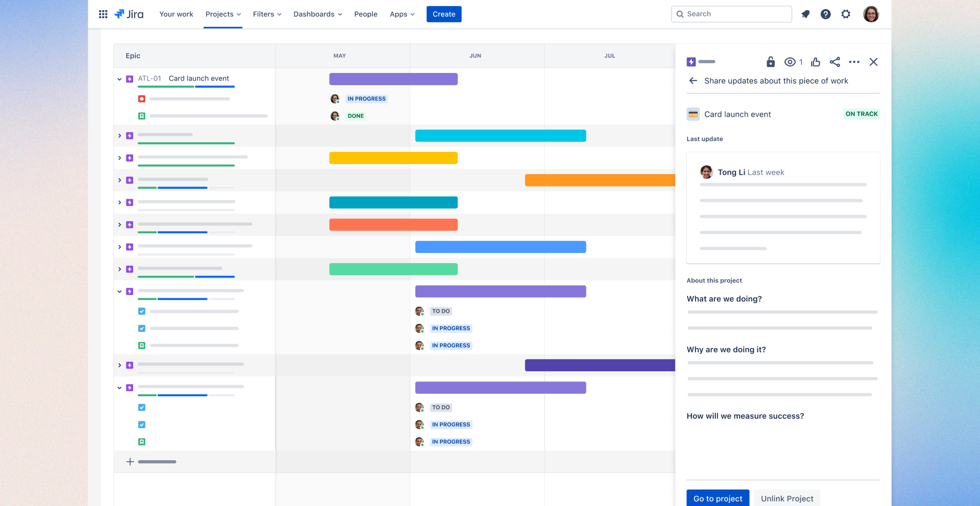Open the Your work menu
The width and height of the screenshot is (980, 506).
[x=176, y=14]
